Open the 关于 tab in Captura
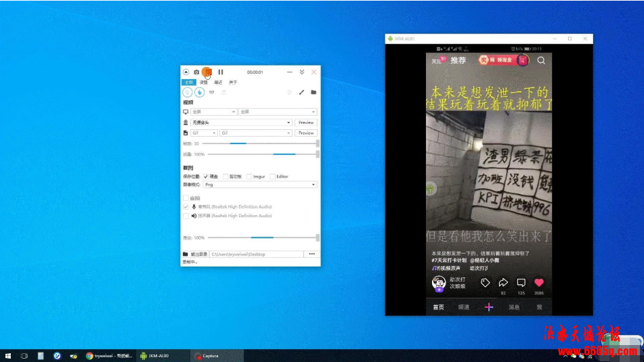Image resolution: width=644 pixels, height=362 pixels. point(233,83)
